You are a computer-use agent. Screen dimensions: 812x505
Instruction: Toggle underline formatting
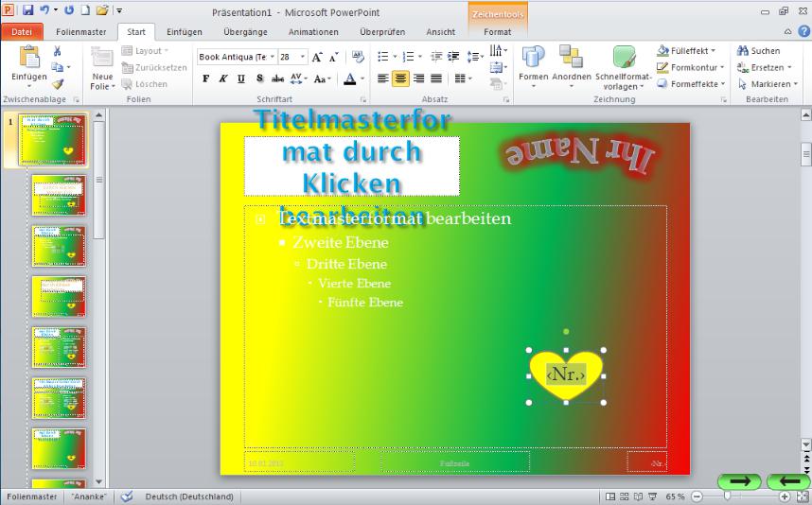pos(240,78)
